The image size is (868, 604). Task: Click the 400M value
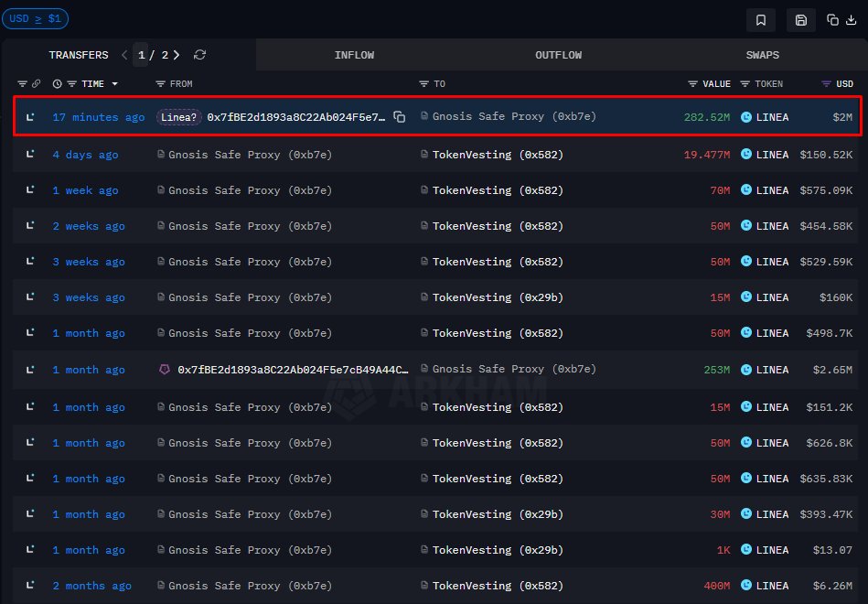717,586
